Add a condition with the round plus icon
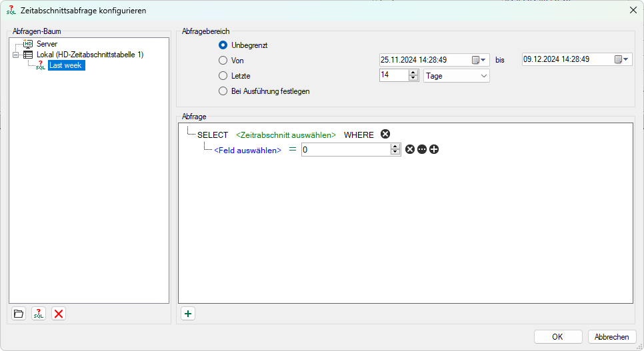Screen dimensions: 644x351 tap(434, 150)
